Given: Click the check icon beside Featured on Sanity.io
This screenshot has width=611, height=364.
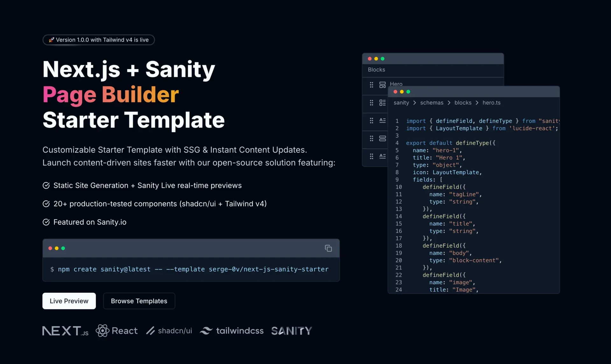Looking at the screenshot, I should point(46,222).
